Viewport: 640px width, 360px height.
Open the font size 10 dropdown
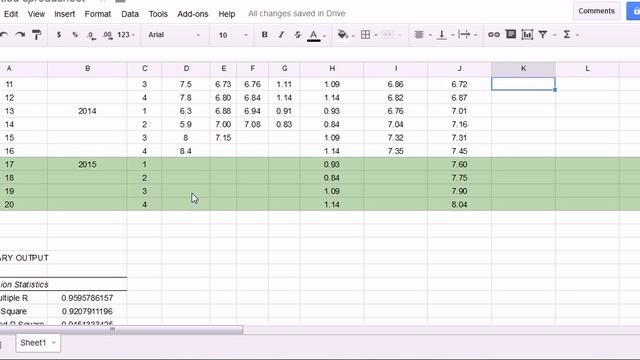pyautogui.click(x=233, y=35)
